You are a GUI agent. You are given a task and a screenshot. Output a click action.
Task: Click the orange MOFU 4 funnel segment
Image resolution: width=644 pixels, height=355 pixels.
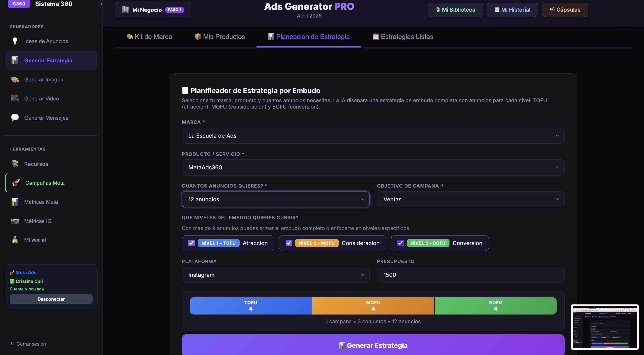373,306
